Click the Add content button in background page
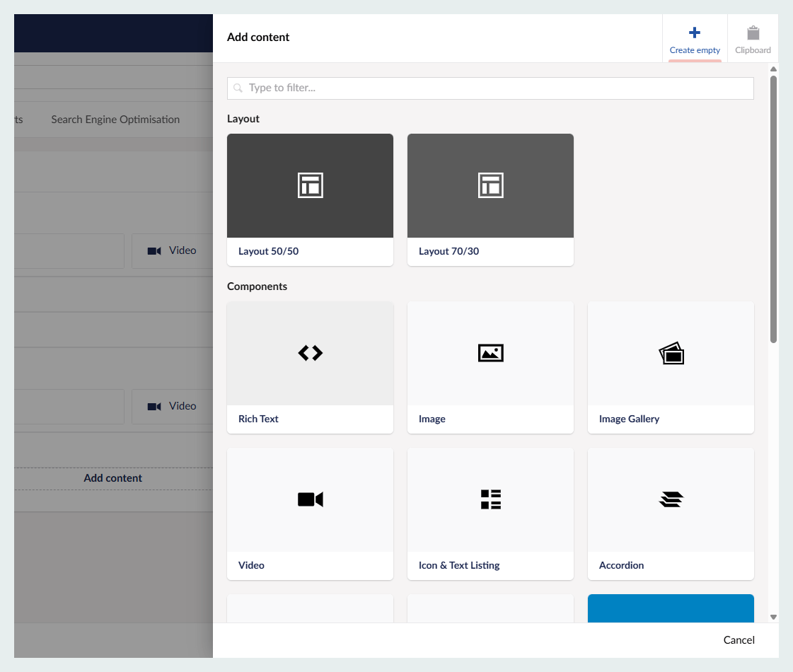 [112, 478]
